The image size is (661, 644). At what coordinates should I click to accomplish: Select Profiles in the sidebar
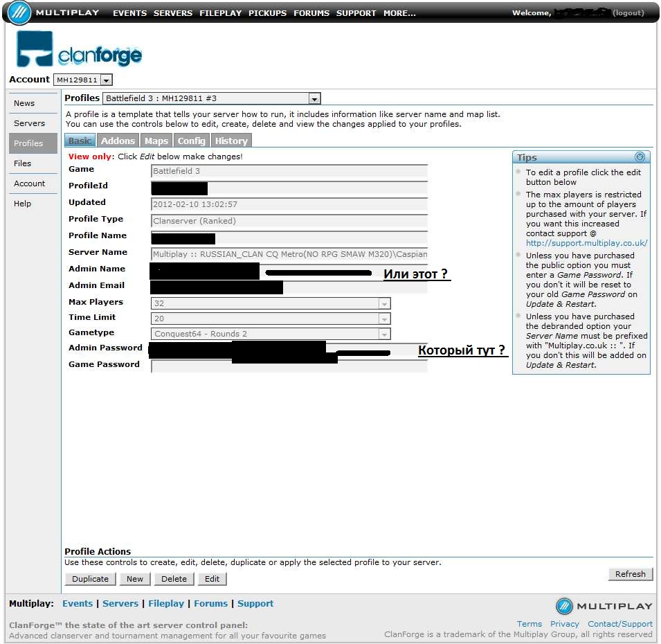click(x=33, y=143)
